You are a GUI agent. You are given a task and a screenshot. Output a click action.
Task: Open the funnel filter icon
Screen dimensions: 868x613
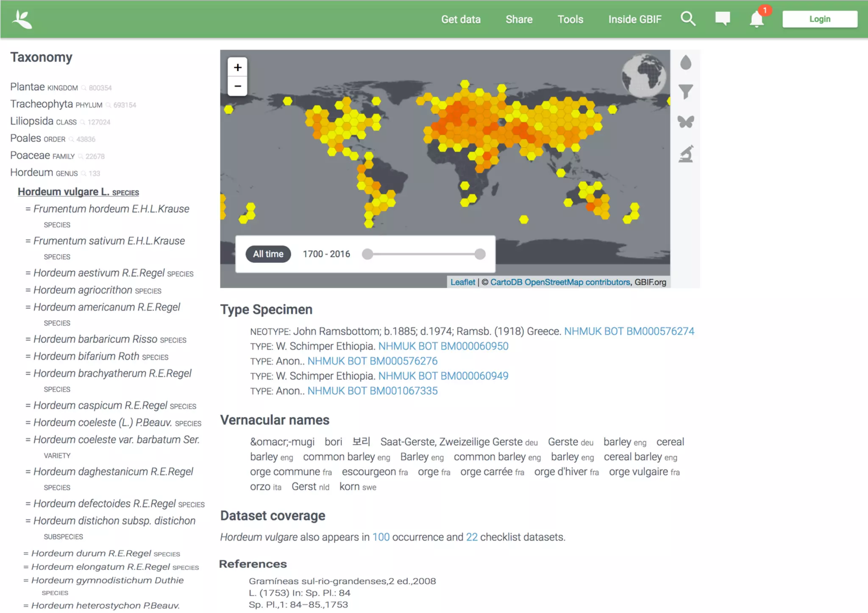coord(685,92)
